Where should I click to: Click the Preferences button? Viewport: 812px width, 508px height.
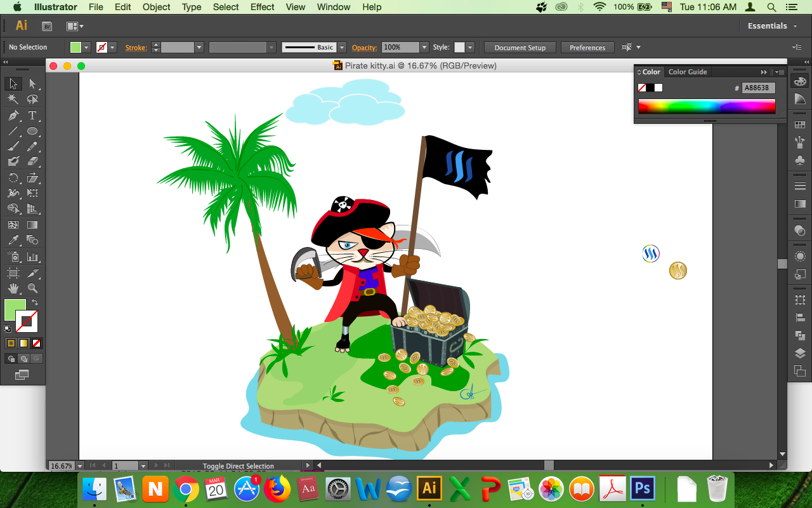click(587, 48)
